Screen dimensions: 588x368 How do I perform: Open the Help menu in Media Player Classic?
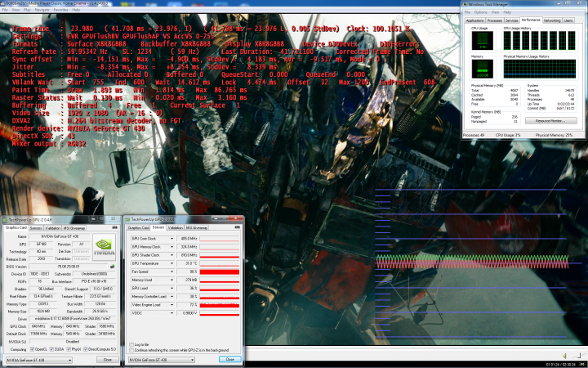[76, 10]
